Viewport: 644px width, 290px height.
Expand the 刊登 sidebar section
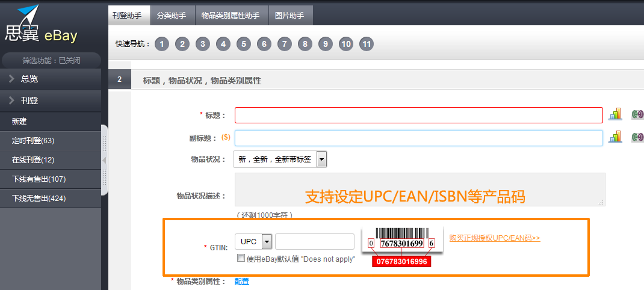click(51, 100)
